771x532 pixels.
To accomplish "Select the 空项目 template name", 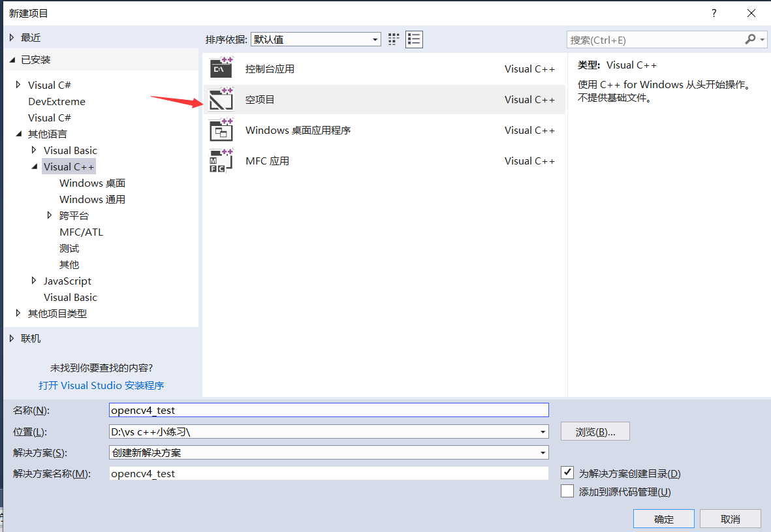I will click(x=260, y=99).
